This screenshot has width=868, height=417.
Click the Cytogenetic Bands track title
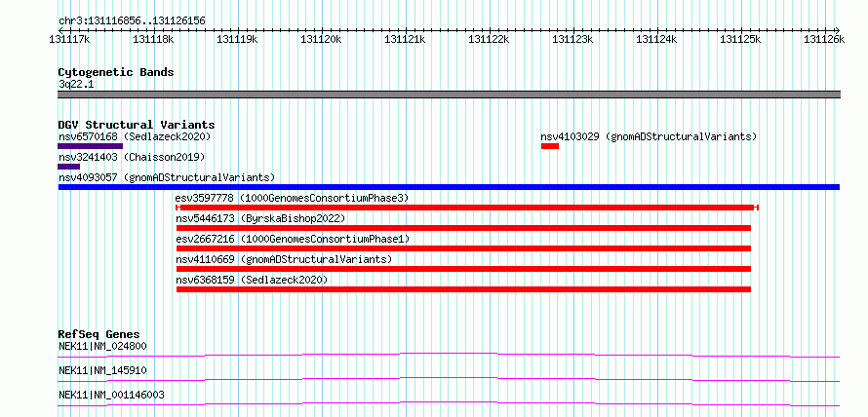click(116, 72)
